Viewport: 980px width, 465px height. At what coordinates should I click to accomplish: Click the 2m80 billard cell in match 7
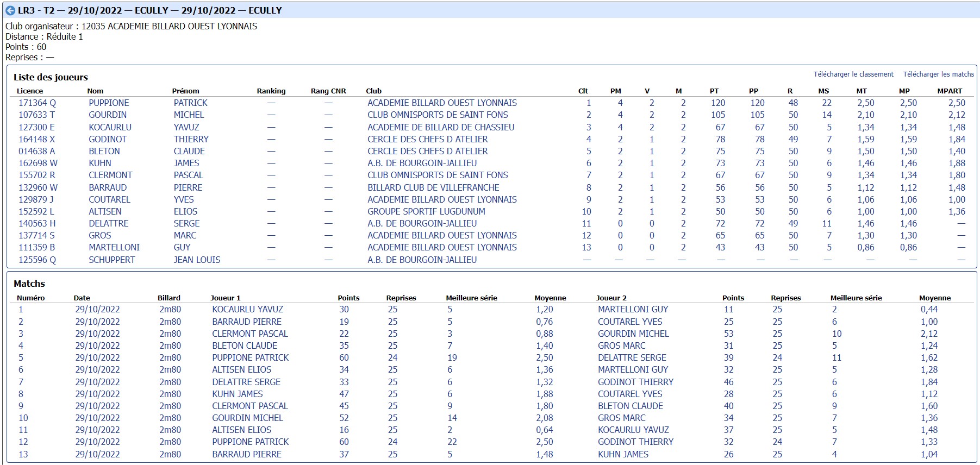tap(170, 382)
